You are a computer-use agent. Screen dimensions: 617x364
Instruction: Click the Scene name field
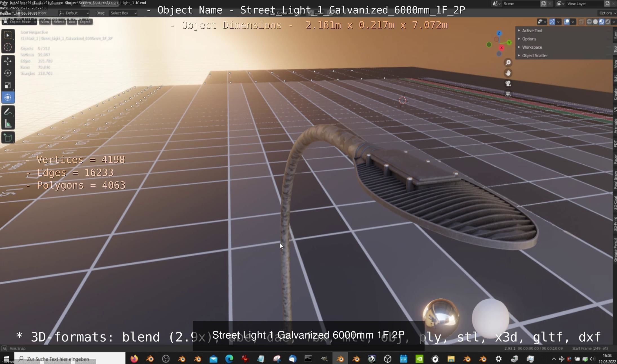pyautogui.click(x=521, y=4)
